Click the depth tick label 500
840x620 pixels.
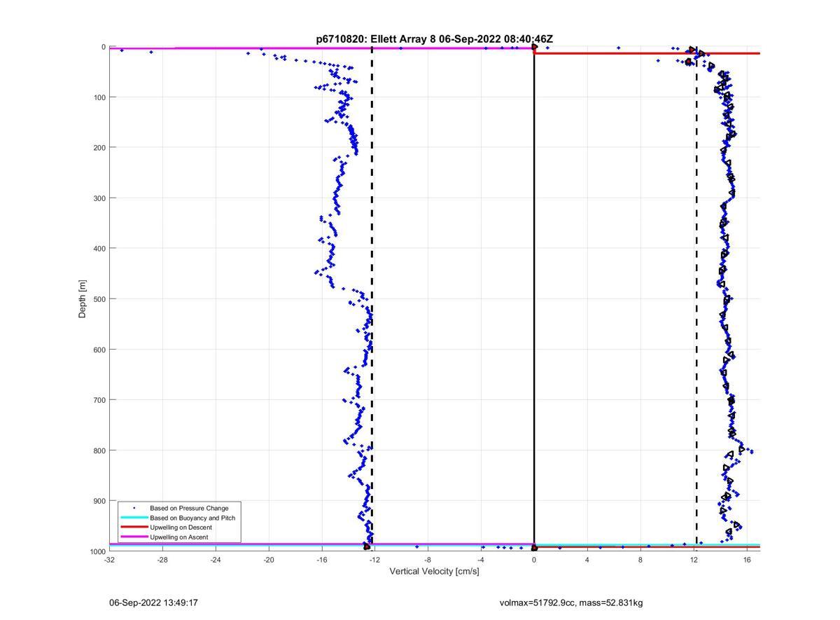click(x=98, y=299)
